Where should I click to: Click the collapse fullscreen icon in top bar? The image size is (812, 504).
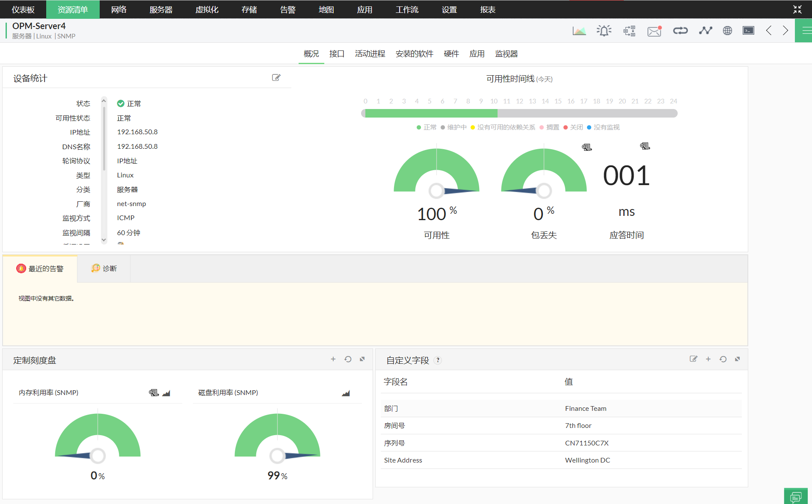point(797,9)
